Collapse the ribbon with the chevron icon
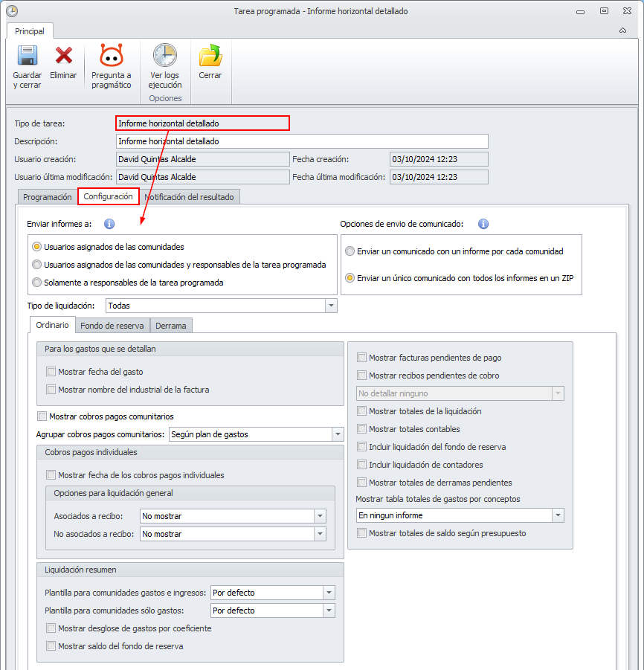The image size is (644, 670). pos(622,30)
